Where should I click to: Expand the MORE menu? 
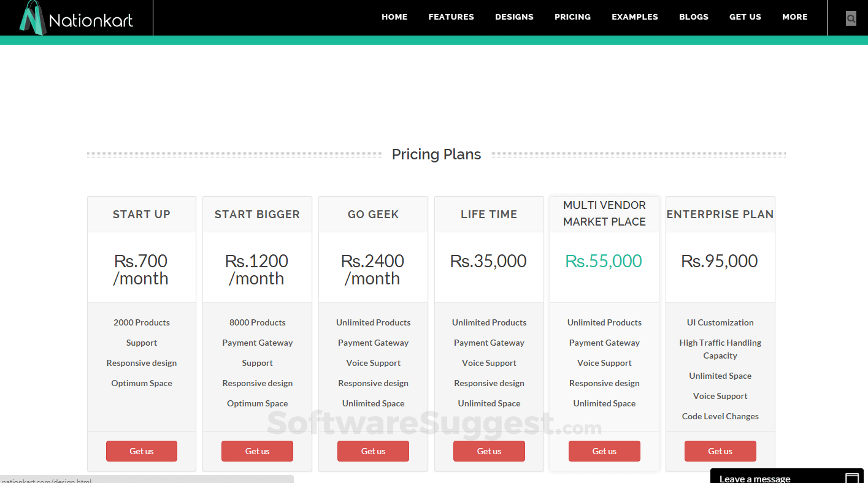pos(794,17)
